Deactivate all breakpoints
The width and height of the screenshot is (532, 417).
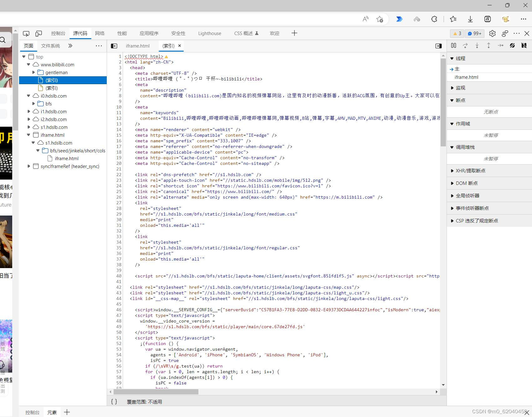click(512, 46)
